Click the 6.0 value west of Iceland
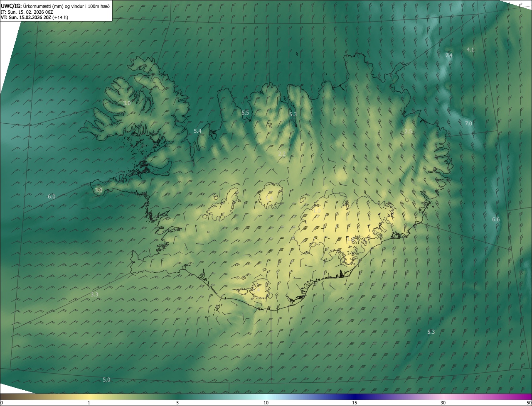The image size is (532, 406). point(52,197)
